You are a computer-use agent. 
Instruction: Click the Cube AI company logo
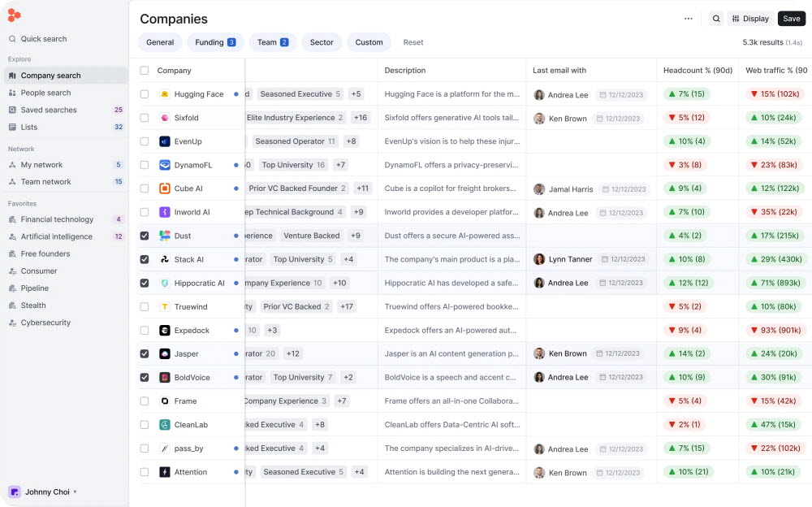[165, 188]
